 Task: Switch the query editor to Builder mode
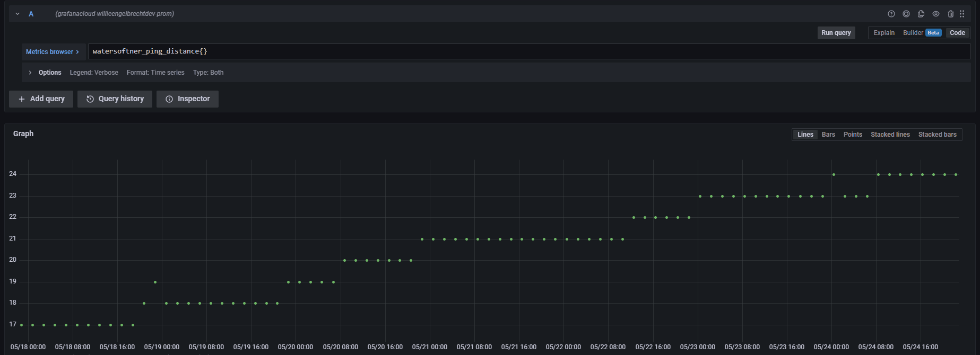click(913, 33)
